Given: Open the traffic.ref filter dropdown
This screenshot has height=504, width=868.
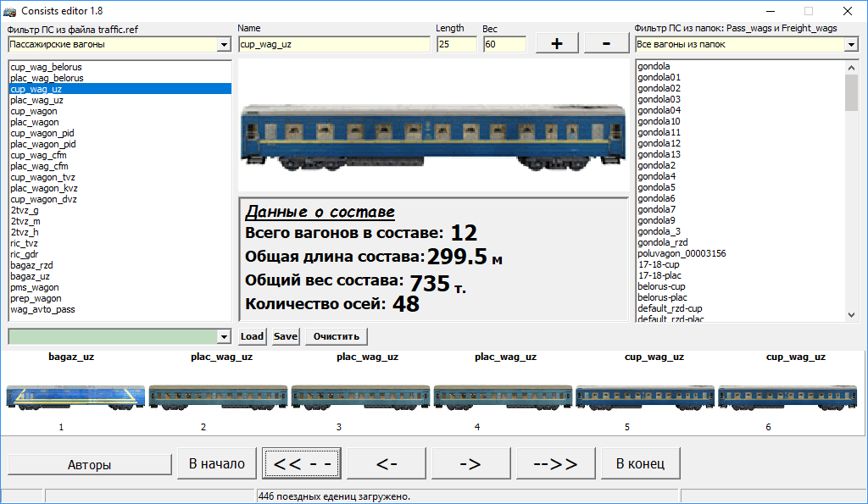Looking at the screenshot, I should click(224, 44).
